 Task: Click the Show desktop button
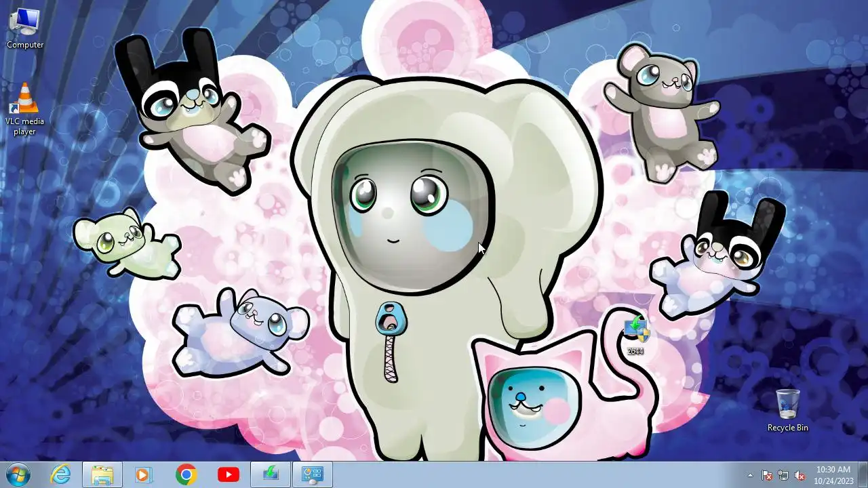[863, 474]
